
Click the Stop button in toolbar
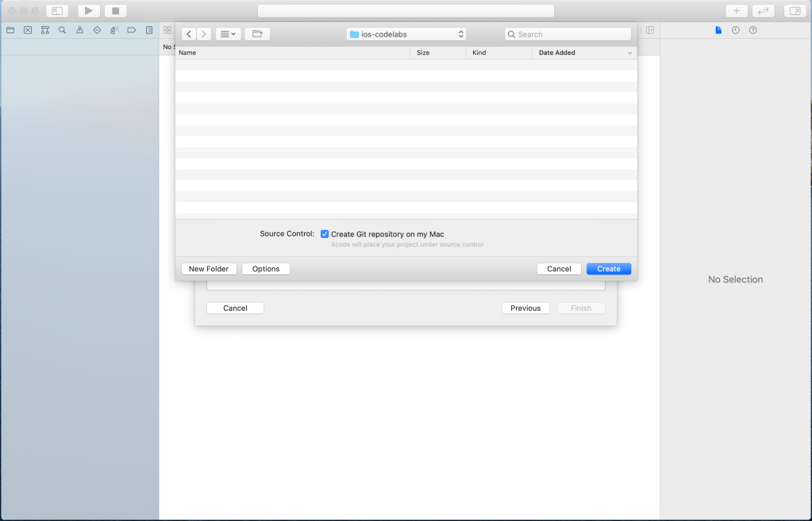[x=115, y=11]
